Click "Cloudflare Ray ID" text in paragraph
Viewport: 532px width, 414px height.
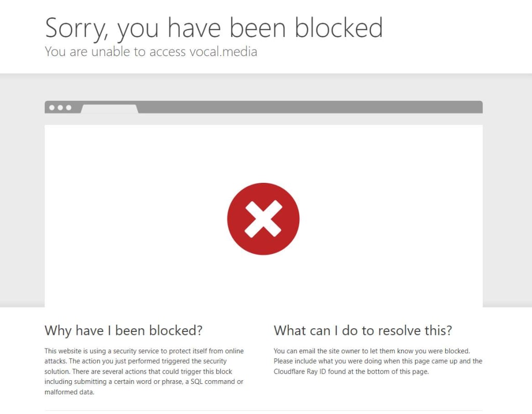[300, 371]
